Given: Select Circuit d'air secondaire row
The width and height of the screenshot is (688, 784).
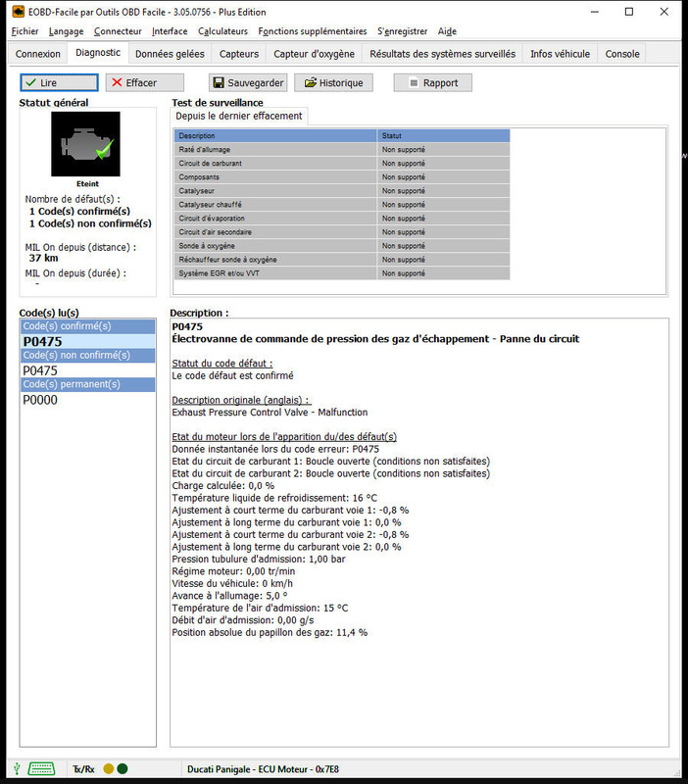Looking at the screenshot, I should 342,232.
